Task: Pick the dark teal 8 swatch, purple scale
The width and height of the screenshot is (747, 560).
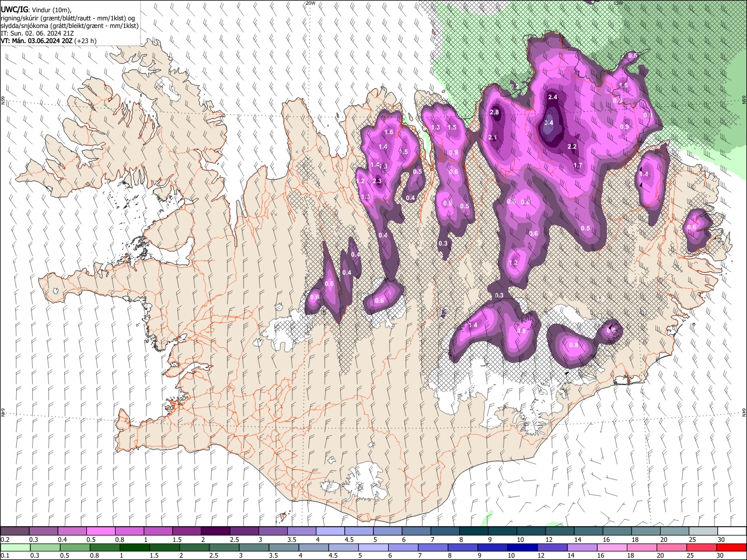Action: pyautogui.click(x=474, y=531)
